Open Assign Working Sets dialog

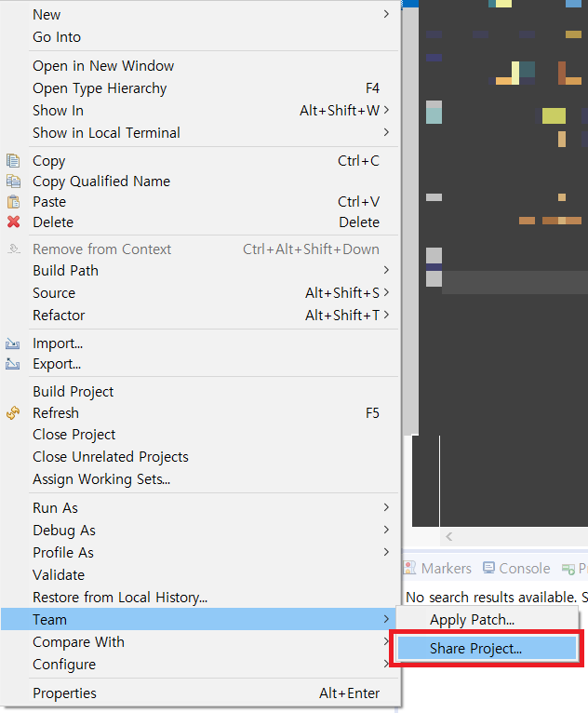point(200,478)
